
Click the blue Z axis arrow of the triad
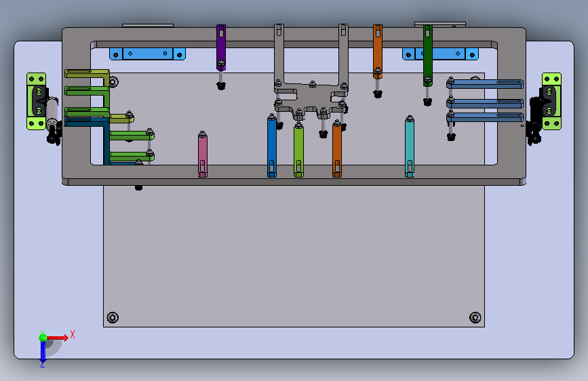(x=43, y=353)
